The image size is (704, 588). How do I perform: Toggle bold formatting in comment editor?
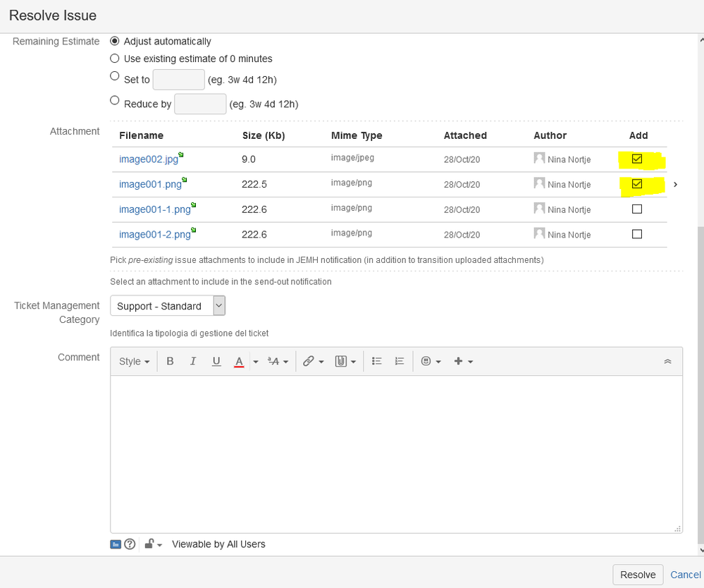[170, 361]
